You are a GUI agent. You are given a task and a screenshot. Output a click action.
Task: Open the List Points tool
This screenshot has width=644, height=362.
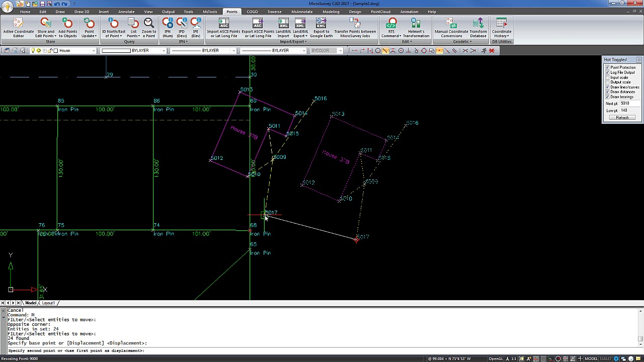tap(133, 28)
